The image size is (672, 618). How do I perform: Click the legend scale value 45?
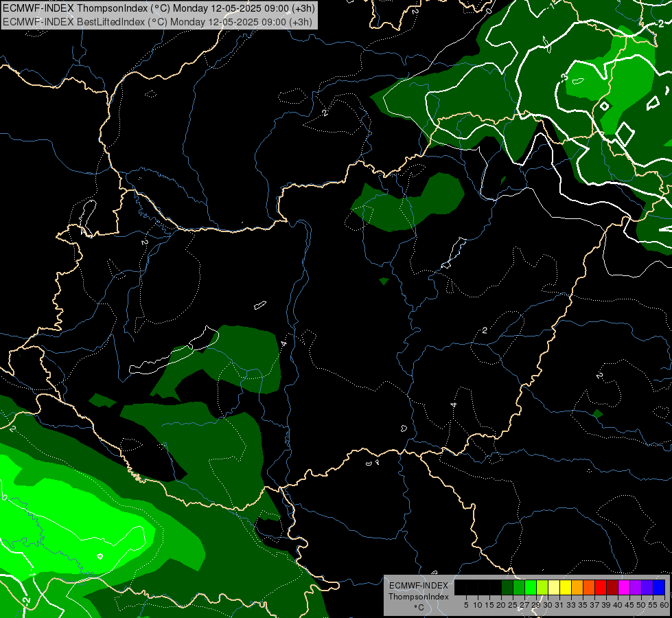pos(630,605)
